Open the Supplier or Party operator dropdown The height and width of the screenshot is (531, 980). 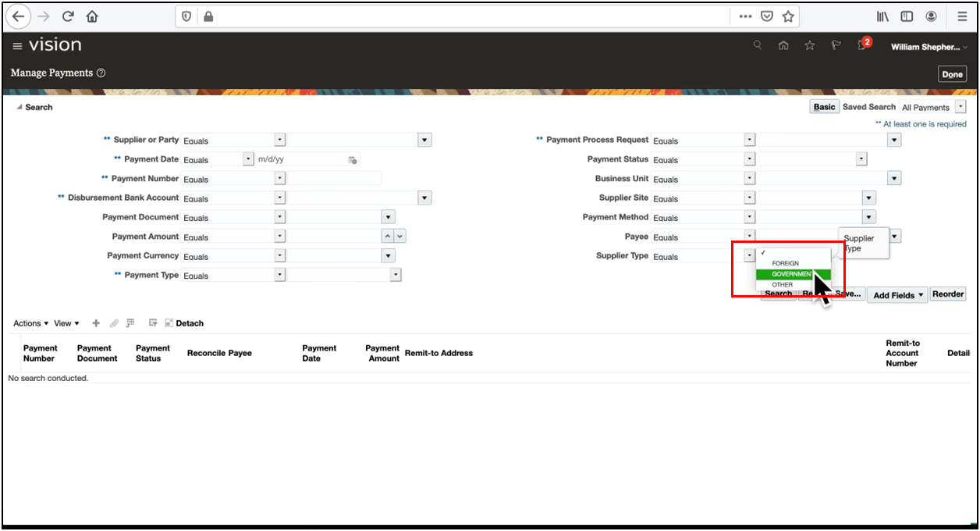[x=280, y=141]
